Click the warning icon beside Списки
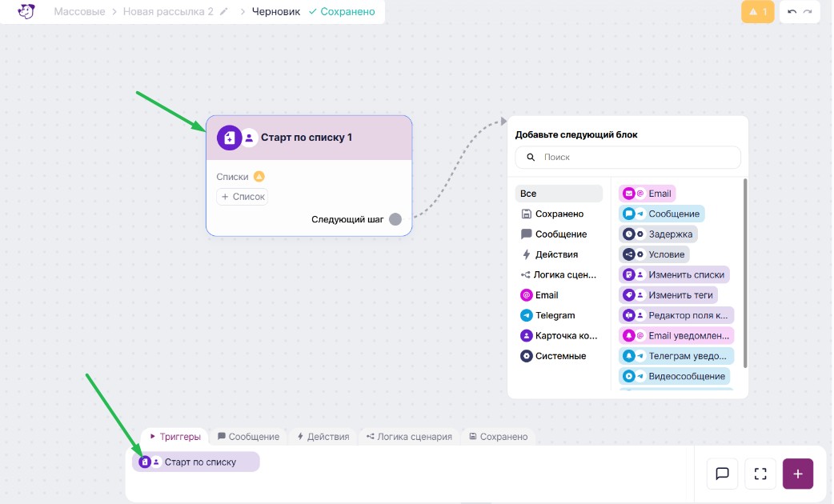 259,177
